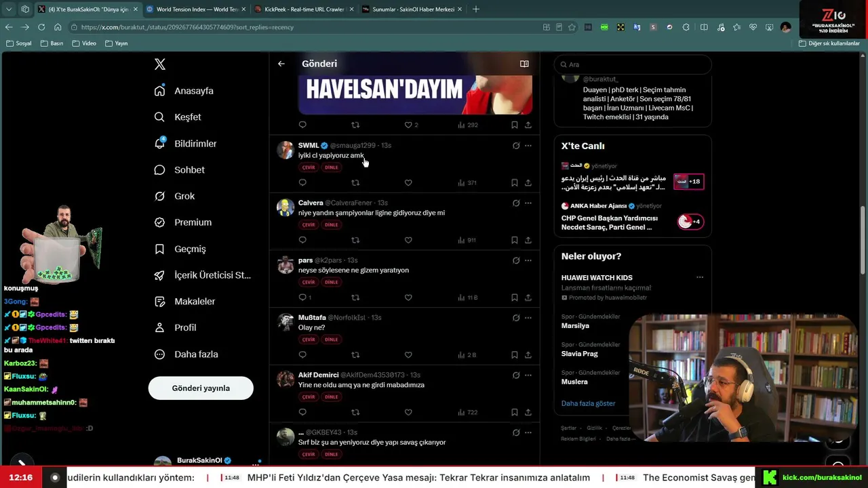The width and height of the screenshot is (868, 488).
Task: Click DİNLE under Mußtafa's reply
Action: [x=331, y=340]
